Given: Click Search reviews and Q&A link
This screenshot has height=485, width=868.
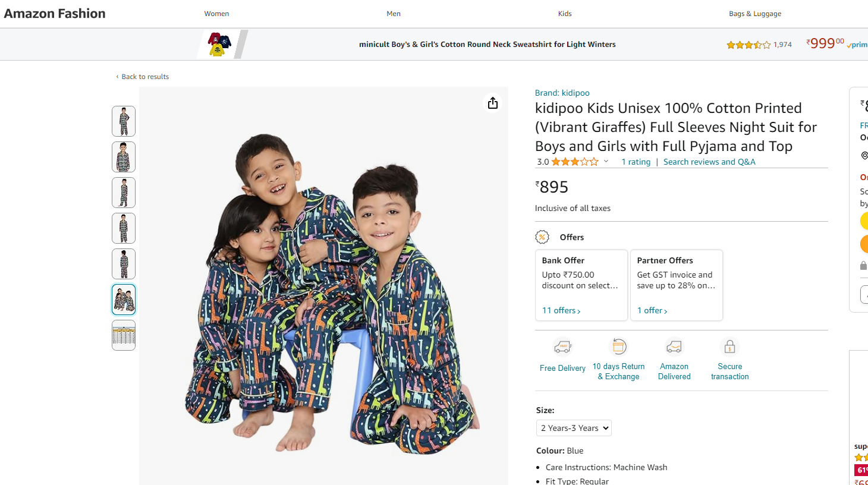Looking at the screenshot, I should point(709,162).
